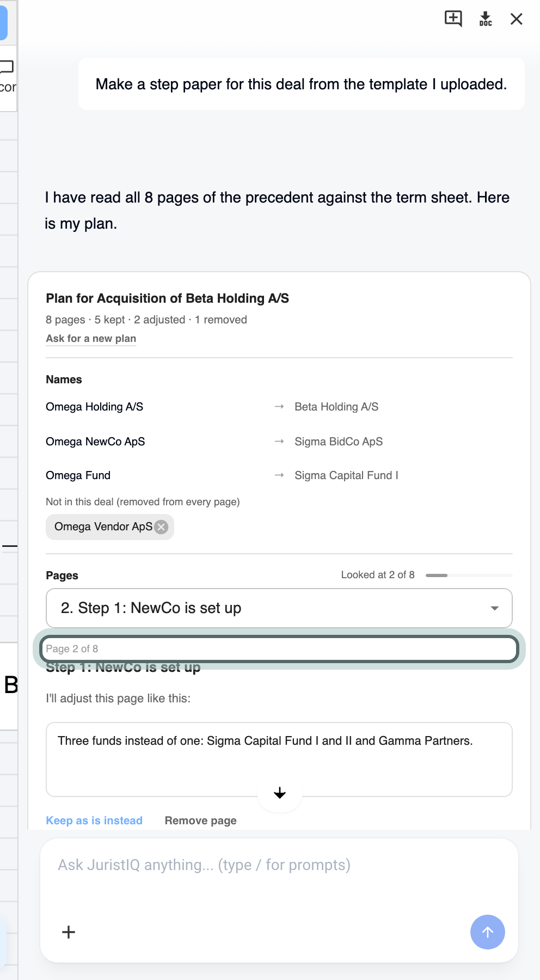Image resolution: width=540 pixels, height=980 pixels.
Task: Edit the adjustment text about three funds
Action: coord(279,759)
